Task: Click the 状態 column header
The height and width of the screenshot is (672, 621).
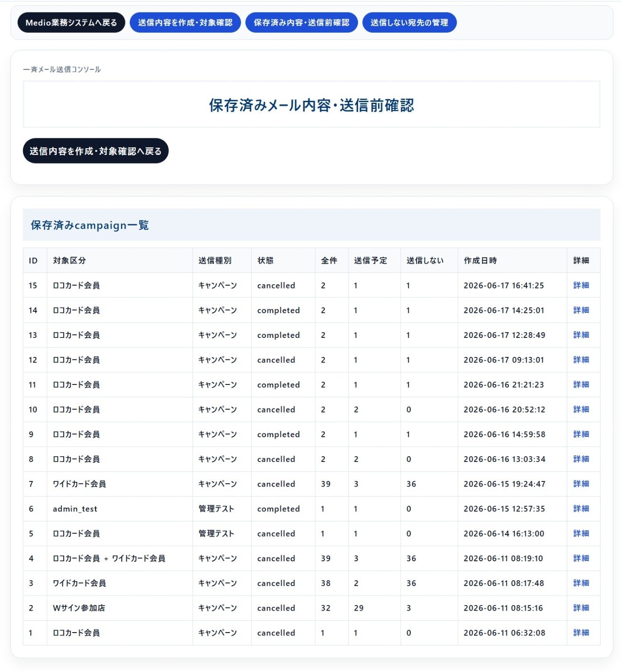Action: 283,260
